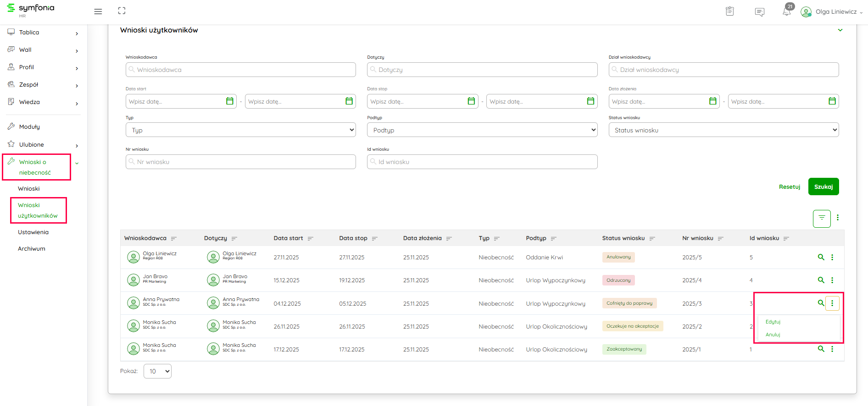Collapse the Wnioski użytkowników panel chevron

point(840,30)
